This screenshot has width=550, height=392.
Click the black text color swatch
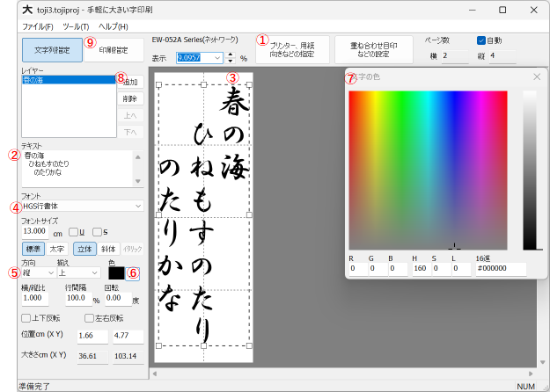click(x=116, y=273)
